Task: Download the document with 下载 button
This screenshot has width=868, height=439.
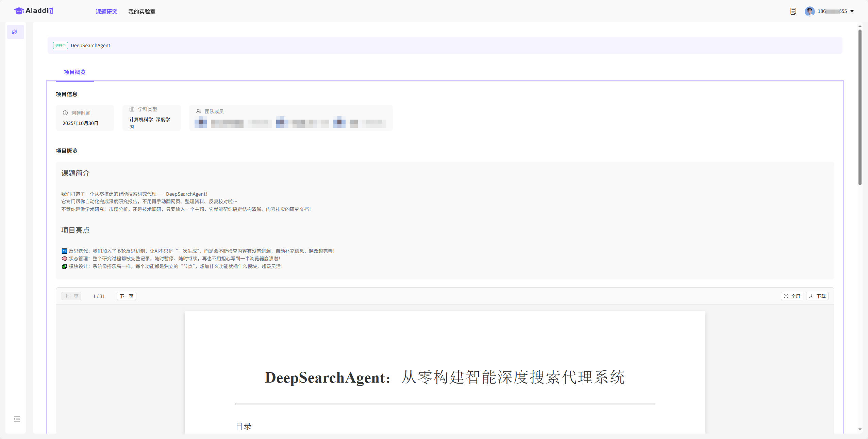Action: [817, 296]
